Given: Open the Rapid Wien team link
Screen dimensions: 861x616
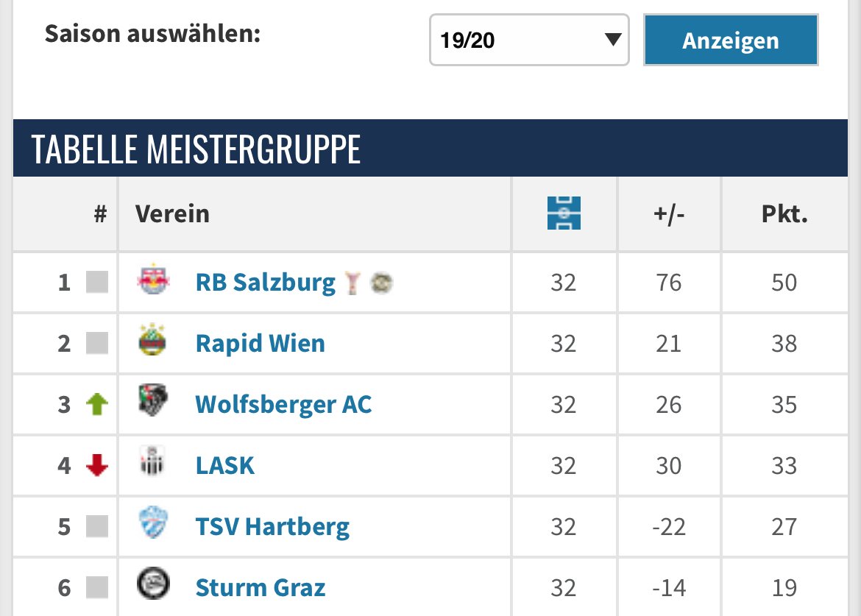Looking at the screenshot, I should click(261, 344).
